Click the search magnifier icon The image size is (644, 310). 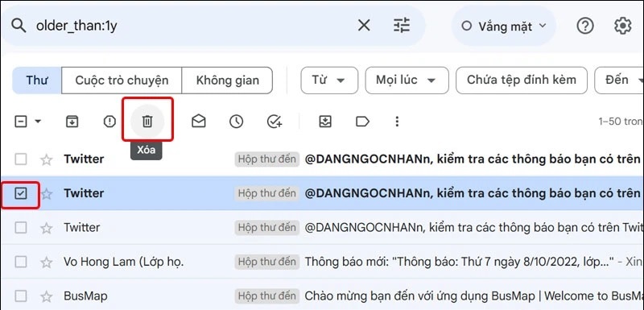tap(19, 26)
